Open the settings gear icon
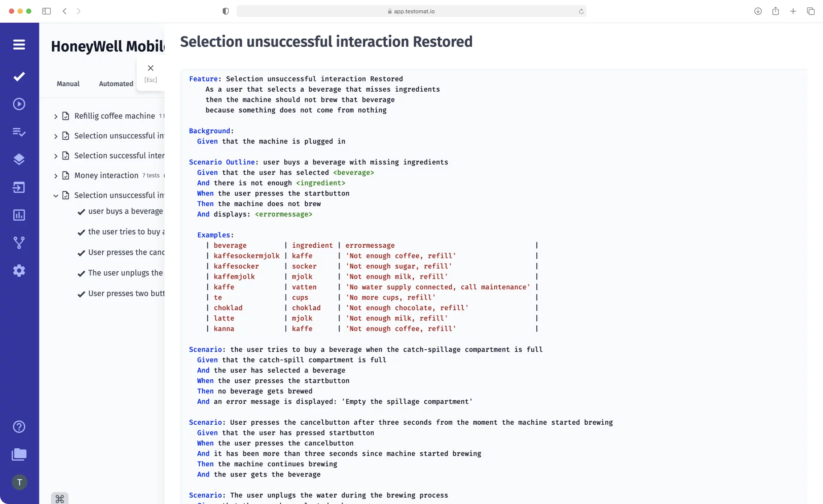 [x=19, y=271]
